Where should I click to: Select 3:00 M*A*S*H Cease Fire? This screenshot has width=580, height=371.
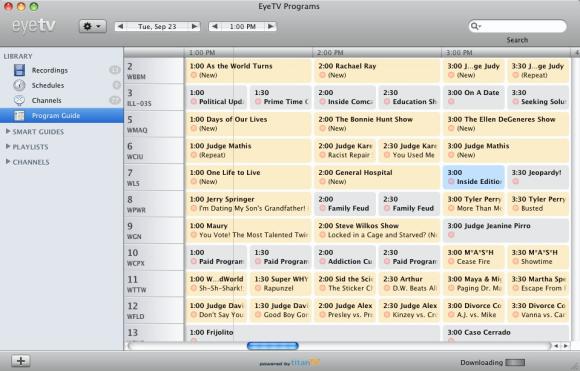474,257
